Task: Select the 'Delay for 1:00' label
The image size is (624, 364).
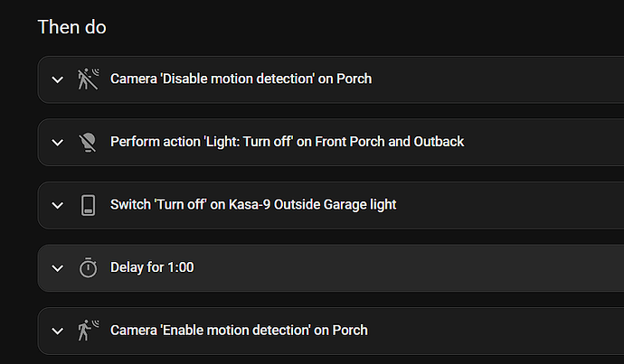Action: click(152, 267)
